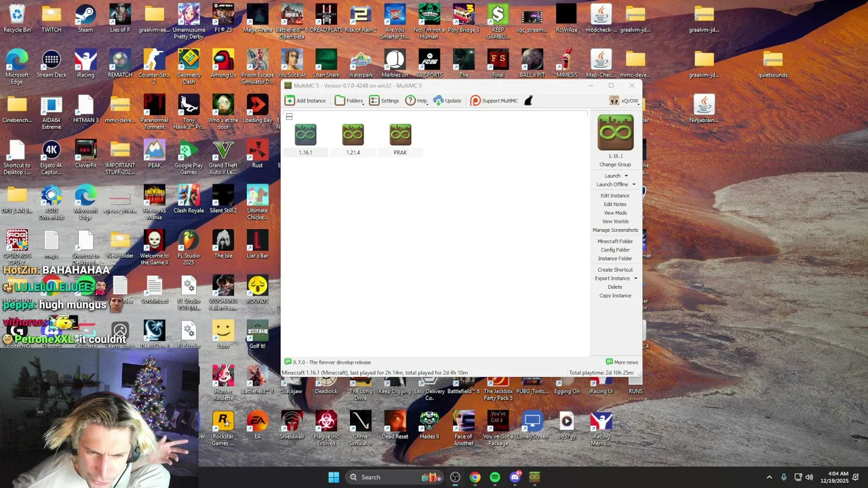Open MultiMC Settings
868x488 pixels.
click(x=384, y=100)
